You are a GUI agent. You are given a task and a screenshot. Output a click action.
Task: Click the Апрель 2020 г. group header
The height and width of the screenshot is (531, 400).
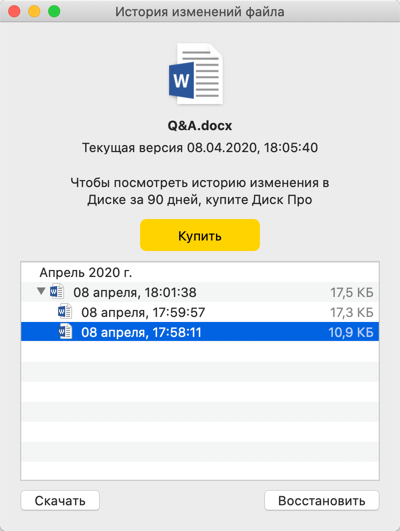[x=86, y=272]
